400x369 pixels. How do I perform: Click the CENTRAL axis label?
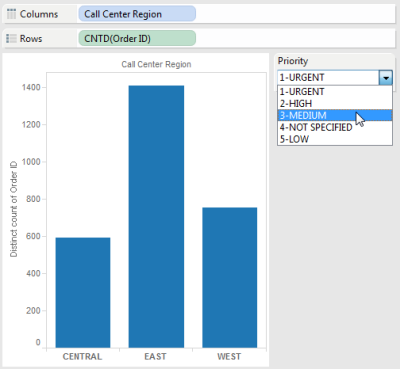82,357
